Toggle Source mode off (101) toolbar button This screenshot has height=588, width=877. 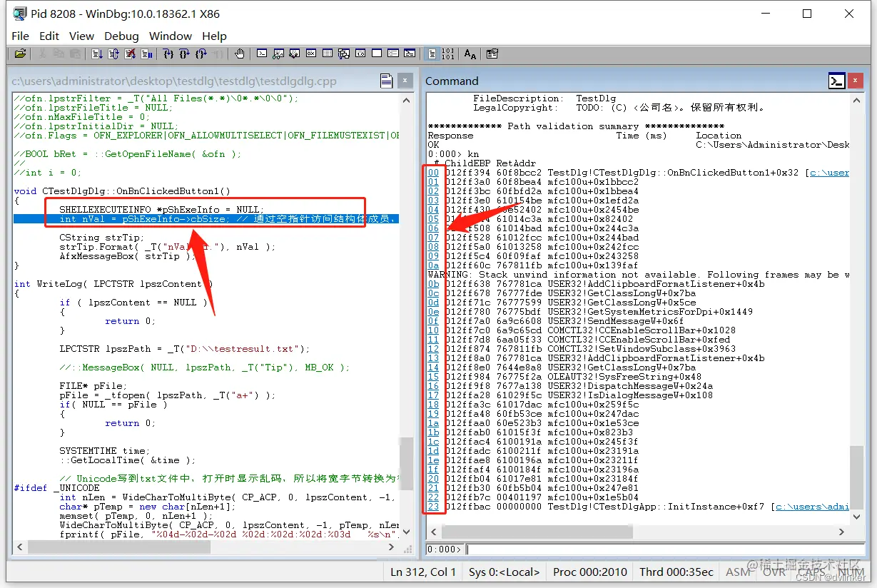pyautogui.click(x=448, y=54)
